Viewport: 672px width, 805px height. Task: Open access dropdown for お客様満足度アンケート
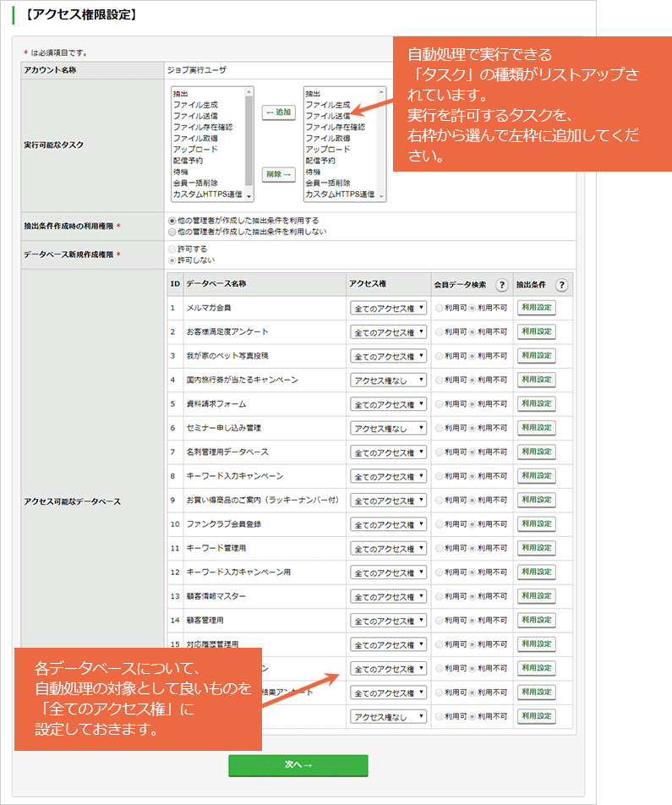coord(389,332)
